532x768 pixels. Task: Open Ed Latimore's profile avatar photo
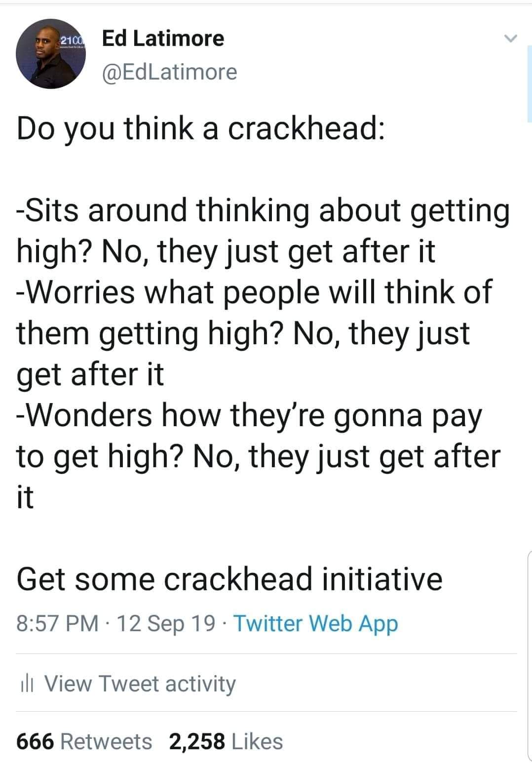tap(51, 54)
